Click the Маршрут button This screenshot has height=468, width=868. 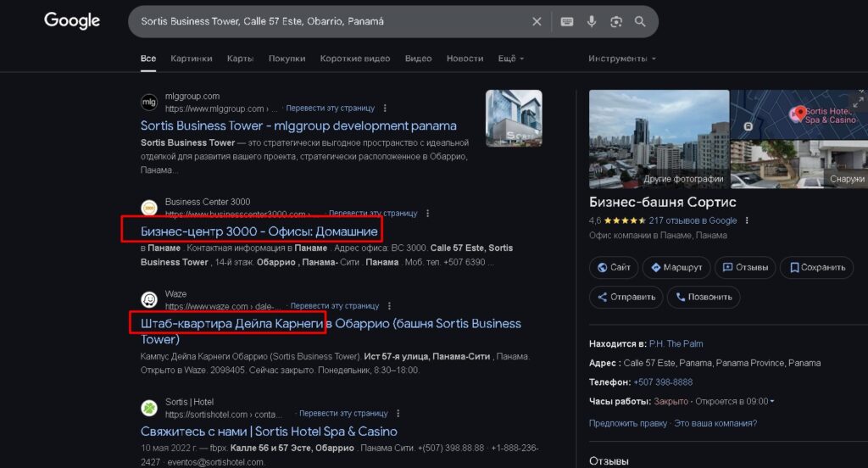click(x=676, y=268)
